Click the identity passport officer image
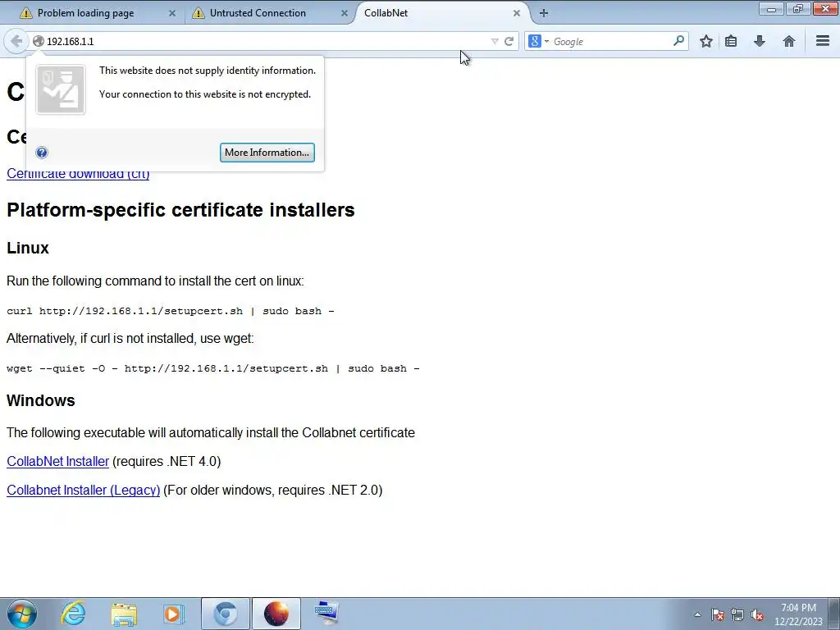Image resolution: width=840 pixels, height=630 pixels. (x=61, y=89)
